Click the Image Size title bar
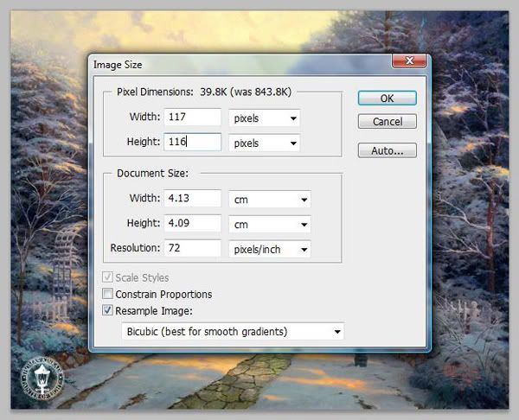519x420 pixels. tap(240, 64)
